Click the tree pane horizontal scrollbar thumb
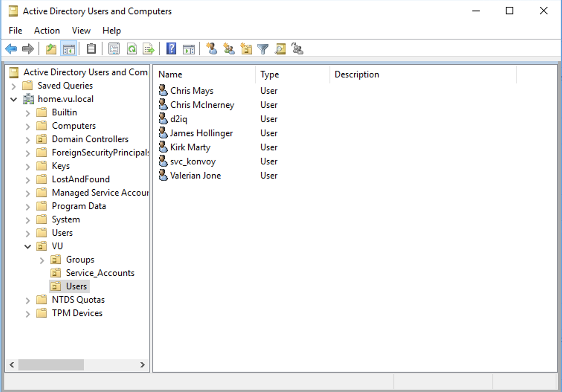The image size is (562, 392). pos(51,365)
